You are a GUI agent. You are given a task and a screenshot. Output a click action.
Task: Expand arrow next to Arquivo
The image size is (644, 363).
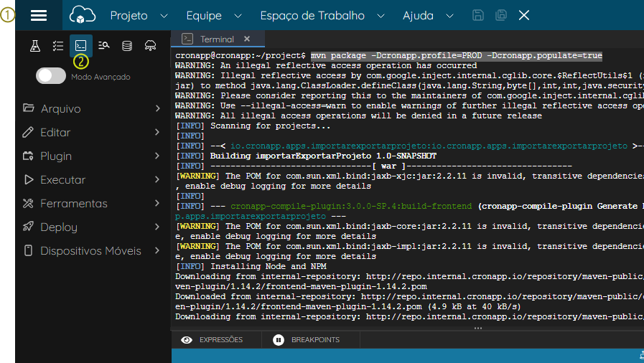(x=158, y=108)
